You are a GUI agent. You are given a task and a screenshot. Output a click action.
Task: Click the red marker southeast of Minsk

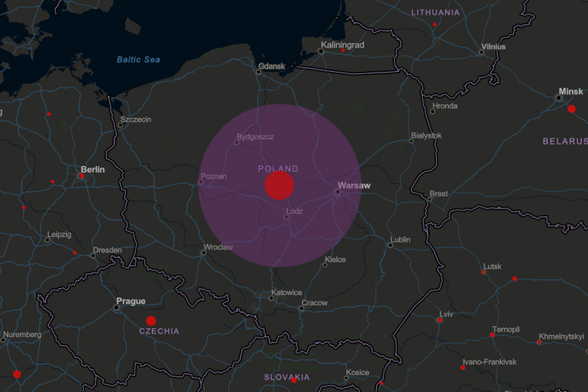coord(572,109)
